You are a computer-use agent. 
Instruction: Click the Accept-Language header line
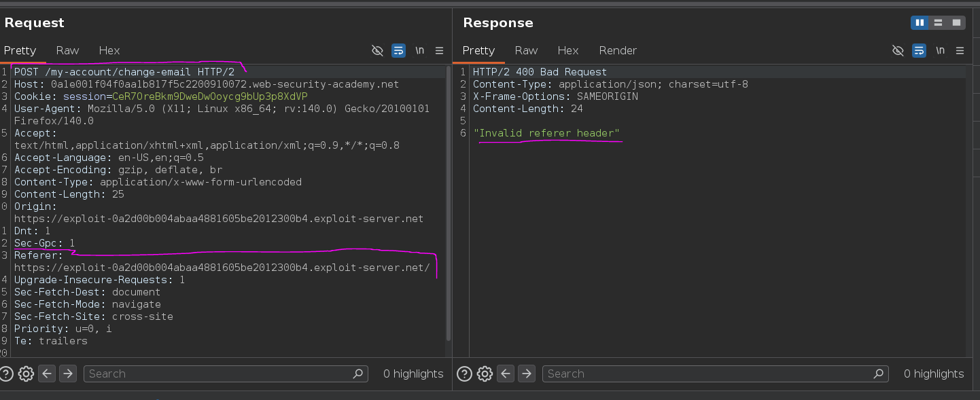click(109, 158)
